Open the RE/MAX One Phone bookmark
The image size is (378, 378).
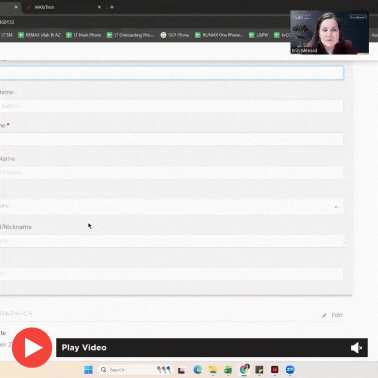coord(219,35)
